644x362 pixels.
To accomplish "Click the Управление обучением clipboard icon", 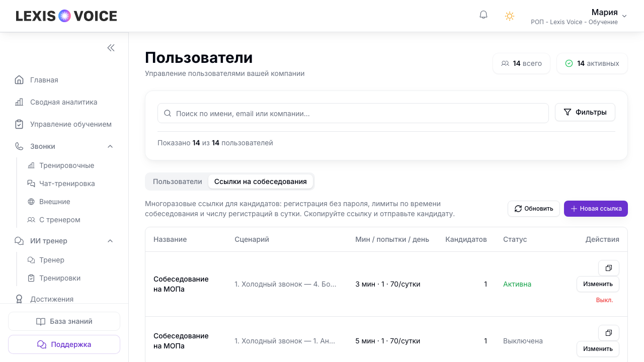I will pos(19,124).
